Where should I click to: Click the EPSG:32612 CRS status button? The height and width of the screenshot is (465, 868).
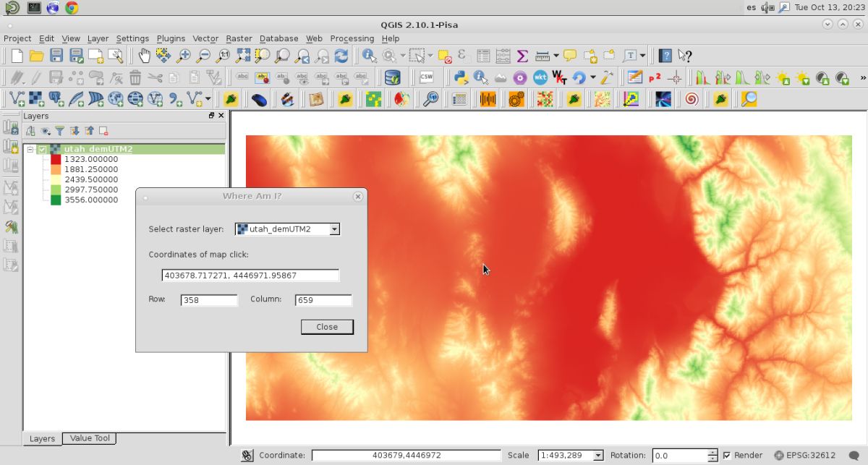click(x=805, y=456)
